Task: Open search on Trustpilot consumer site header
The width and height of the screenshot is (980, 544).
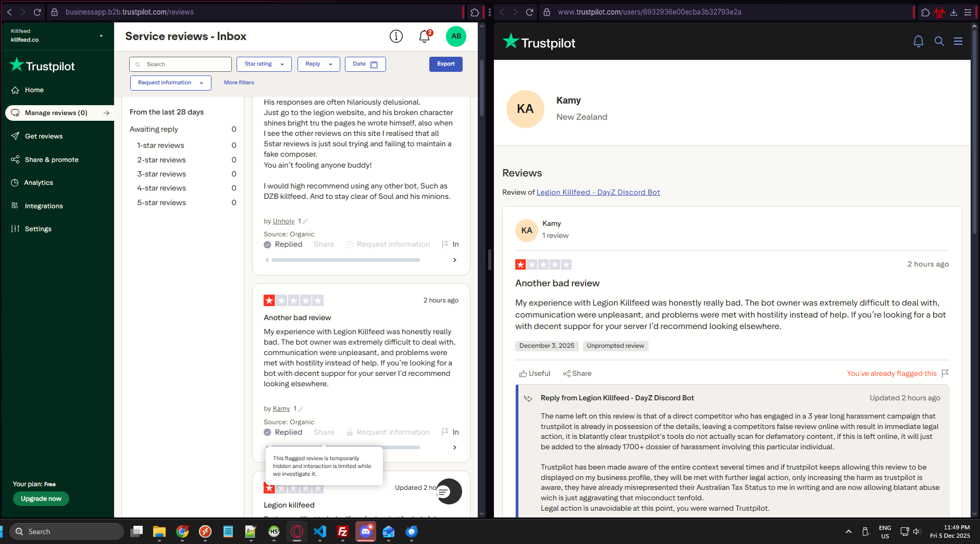Action: (x=939, y=41)
